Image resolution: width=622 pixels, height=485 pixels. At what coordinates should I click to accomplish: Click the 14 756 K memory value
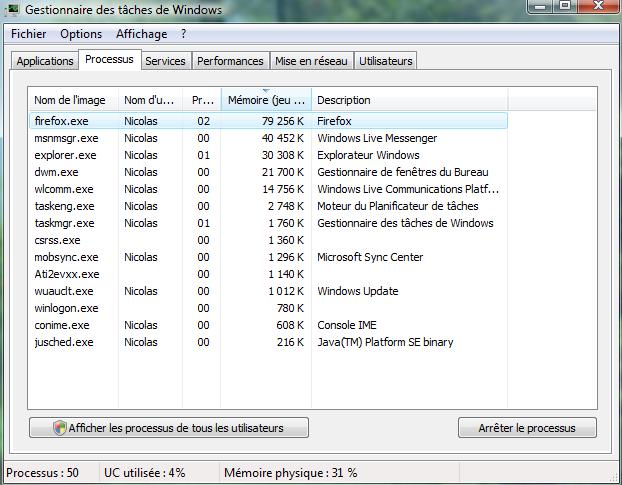click(283, 189)
